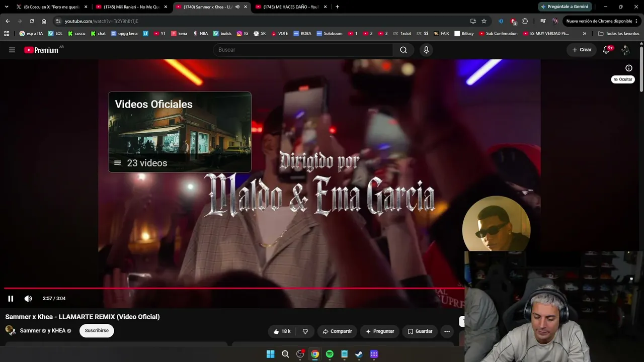
Task: Switch to the Coscu en X tab
Action: pyautogui.click(x=51, y=7)
